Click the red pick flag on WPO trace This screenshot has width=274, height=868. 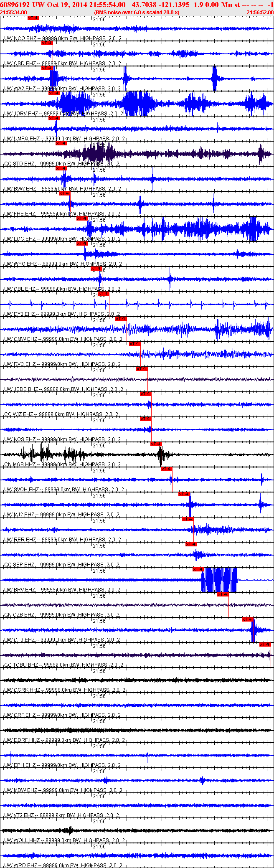82,244
